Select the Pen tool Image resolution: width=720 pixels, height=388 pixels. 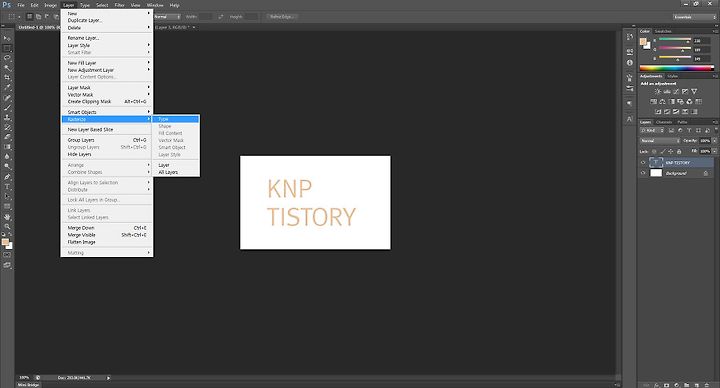(7, 177)
